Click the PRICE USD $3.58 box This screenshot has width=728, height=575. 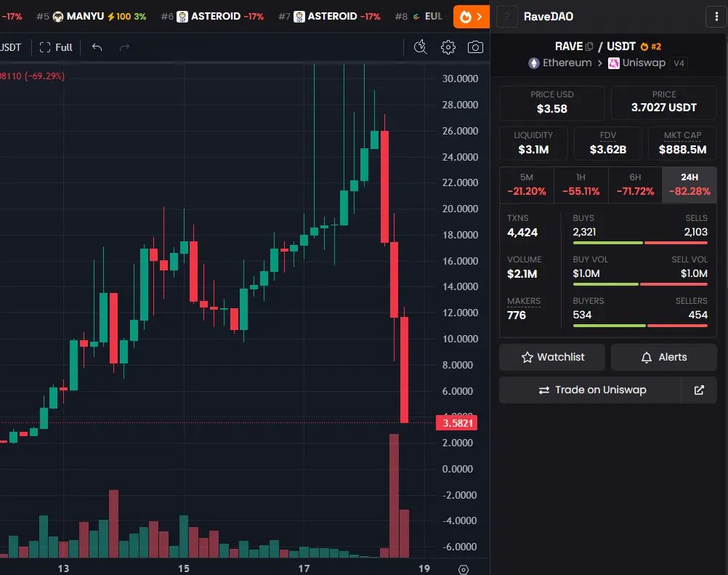point(552,102)
